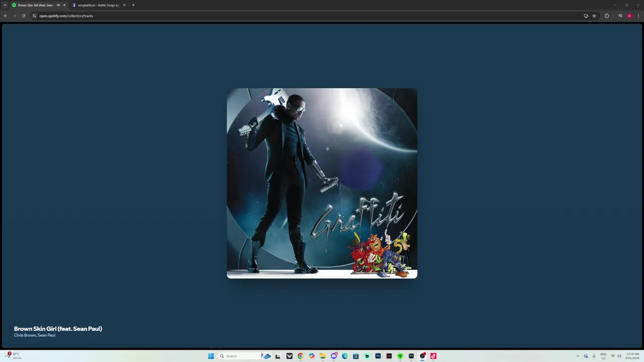Reload the Spotify page
Screen dimensions: 644x362
[x=23, y=16]
